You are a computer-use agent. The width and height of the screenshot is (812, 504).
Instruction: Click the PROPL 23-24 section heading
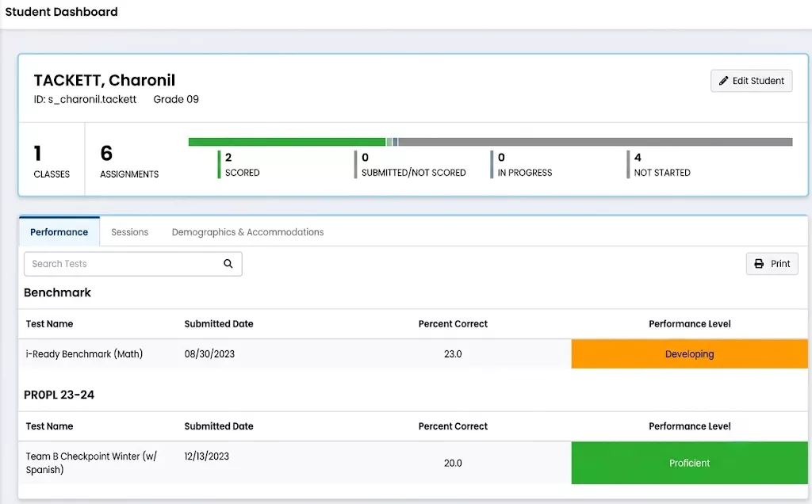pyautogui.click(x=59, y=395)
